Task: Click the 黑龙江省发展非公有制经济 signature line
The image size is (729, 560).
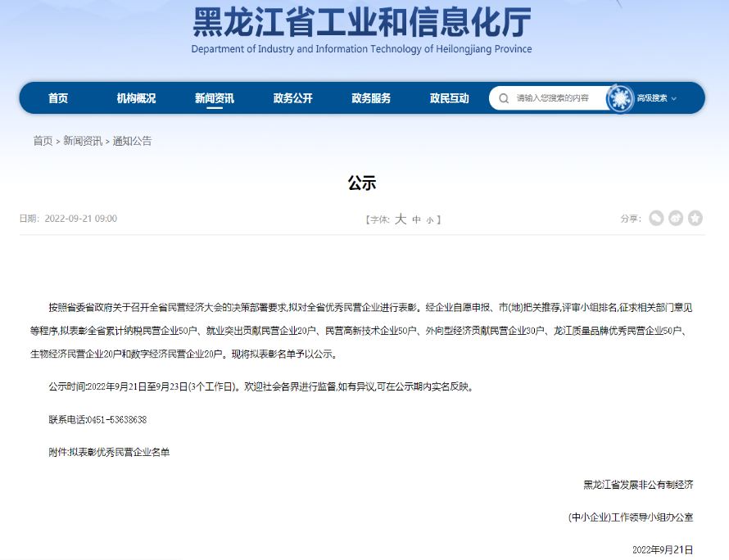Action: tap(638, 485)
